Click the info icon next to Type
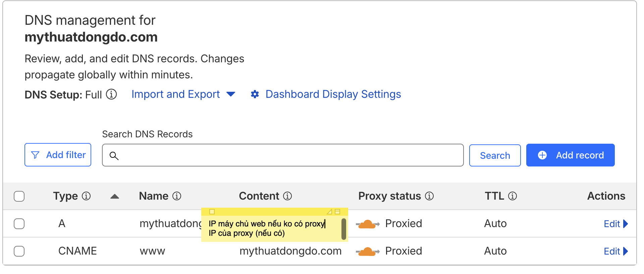Screen dimensions: 644x274 [x=86, y=196]
